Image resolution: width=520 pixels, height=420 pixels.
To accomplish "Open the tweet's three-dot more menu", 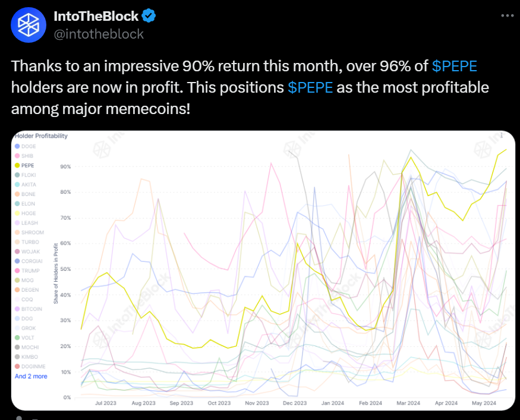I will 505,16.
